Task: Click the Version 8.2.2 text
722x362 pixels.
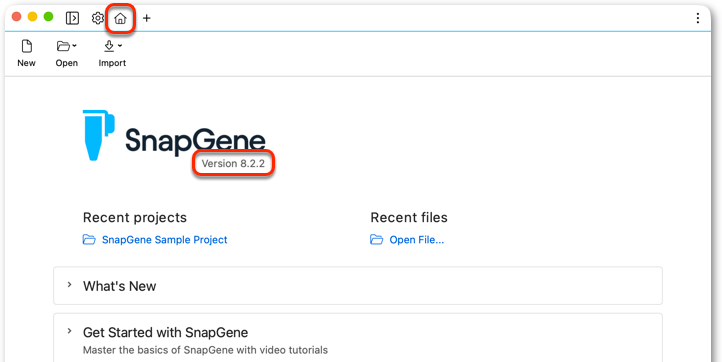Action: click(x=233, y=163)
